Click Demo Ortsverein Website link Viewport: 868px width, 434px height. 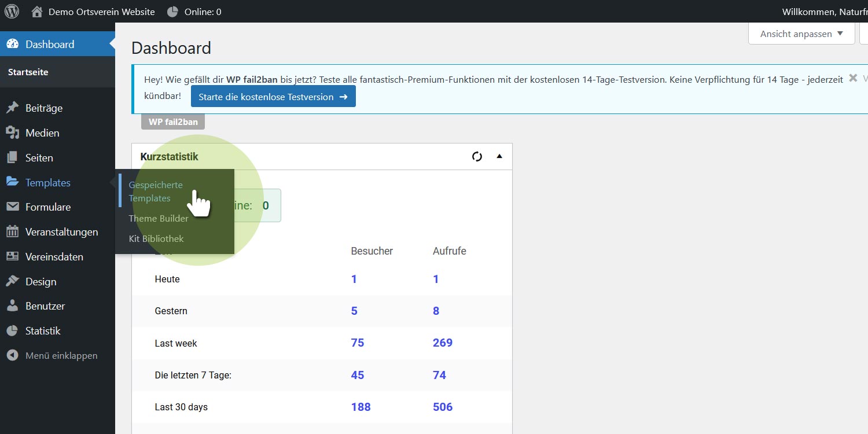click(102, 12)
